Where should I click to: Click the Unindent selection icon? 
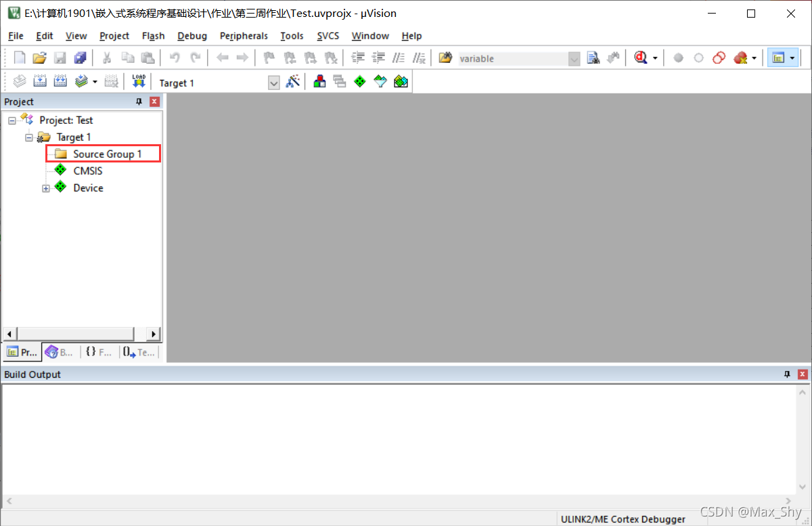[x=378, y=58]
